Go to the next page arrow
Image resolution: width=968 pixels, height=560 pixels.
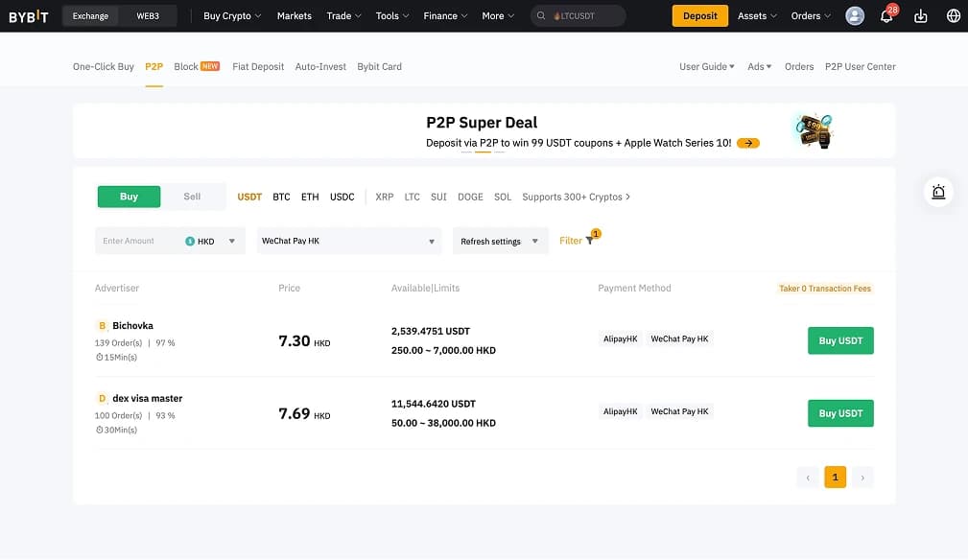point(862,478)
